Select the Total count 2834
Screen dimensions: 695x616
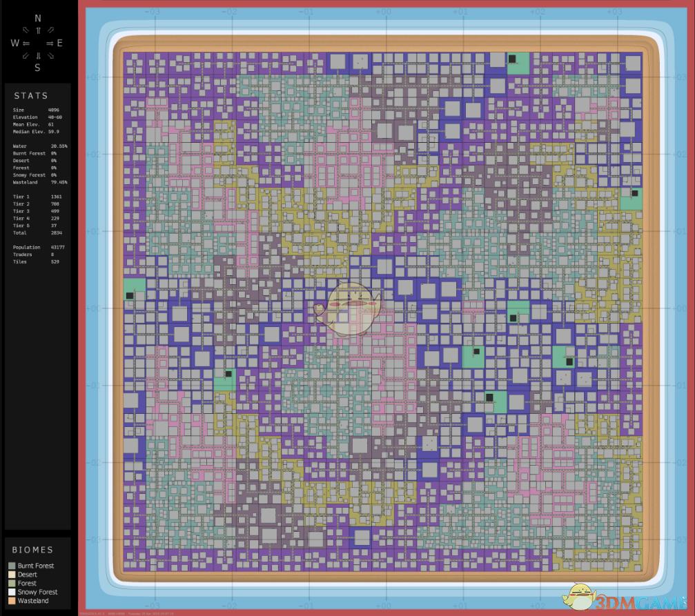57,232
